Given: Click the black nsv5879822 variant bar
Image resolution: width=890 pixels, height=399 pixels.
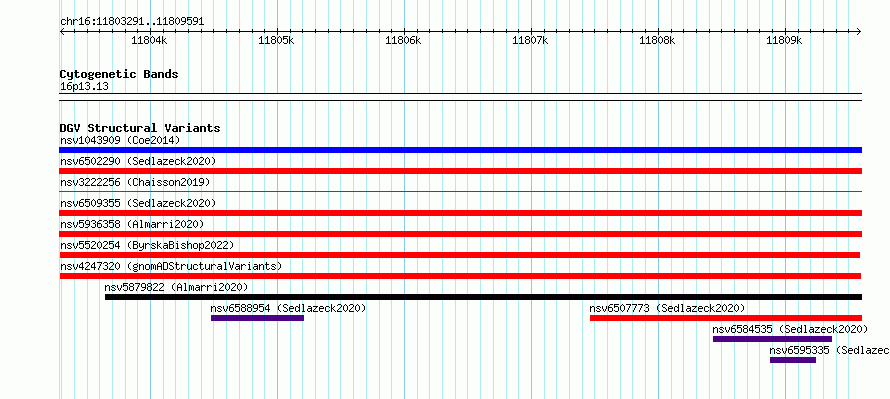Looking at the screenshot, I should coord(484,297).
